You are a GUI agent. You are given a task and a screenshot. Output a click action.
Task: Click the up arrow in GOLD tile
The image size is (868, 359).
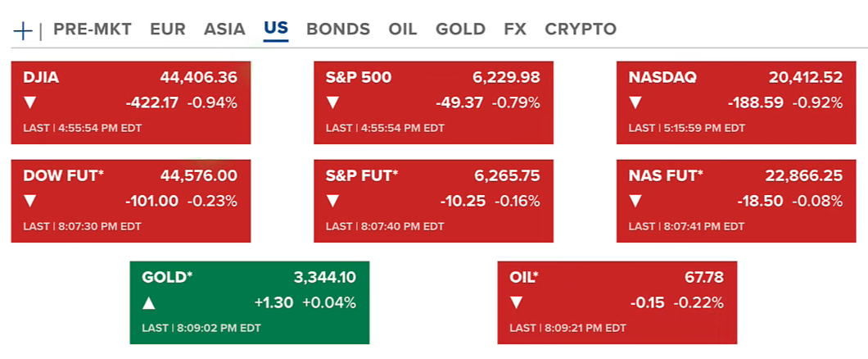(149, 303)
